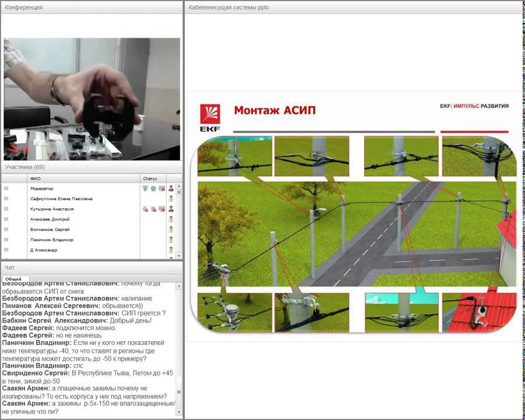
Task: Open the row menu icon for Волченков Сергей
Action: coord(6,229)
